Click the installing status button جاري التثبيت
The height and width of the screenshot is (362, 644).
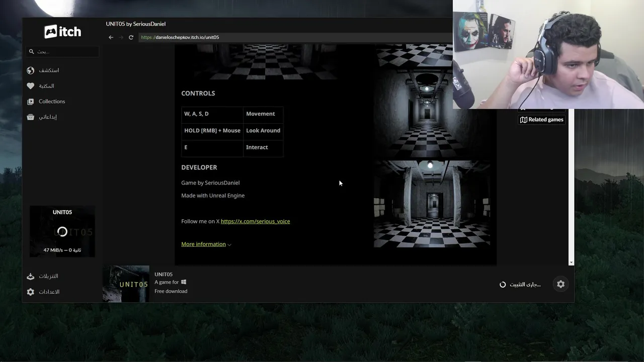point(520,285)
